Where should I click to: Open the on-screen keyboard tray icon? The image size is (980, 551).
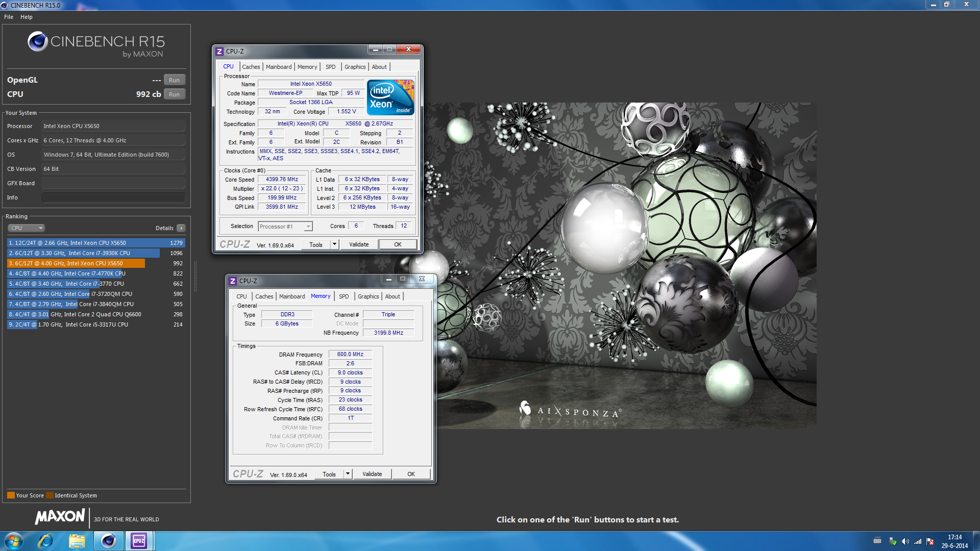877,541
